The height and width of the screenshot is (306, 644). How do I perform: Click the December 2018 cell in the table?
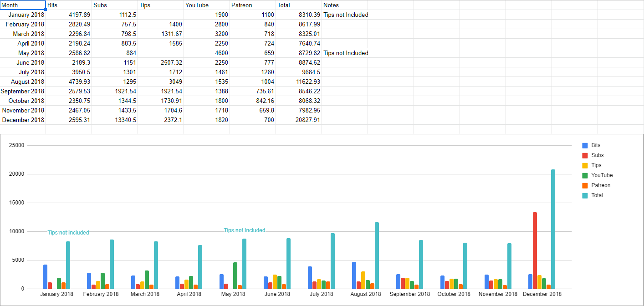coord(23,120)
